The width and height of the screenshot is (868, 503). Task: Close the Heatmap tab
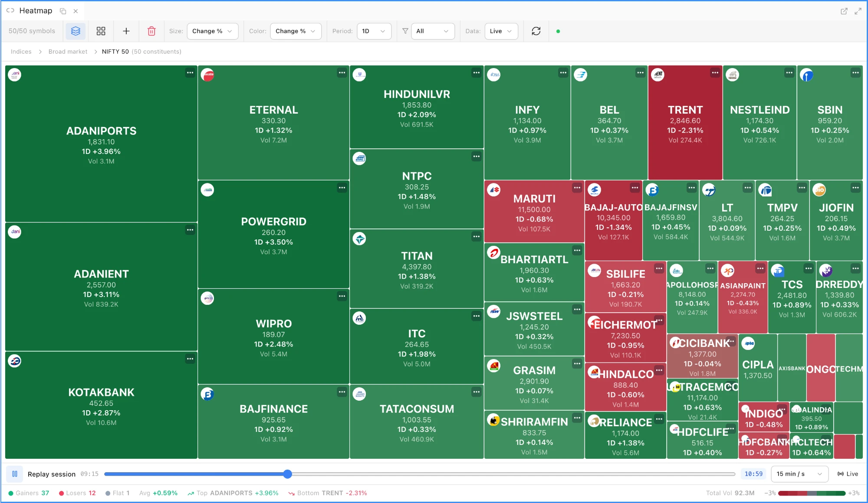(x=76, y=11)
